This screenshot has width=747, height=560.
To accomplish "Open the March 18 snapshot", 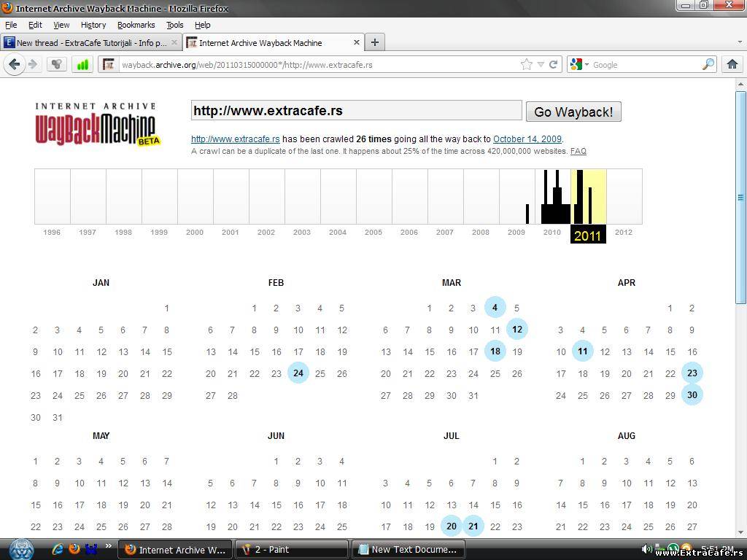I will pyautogui.click(x=495, y=351).
